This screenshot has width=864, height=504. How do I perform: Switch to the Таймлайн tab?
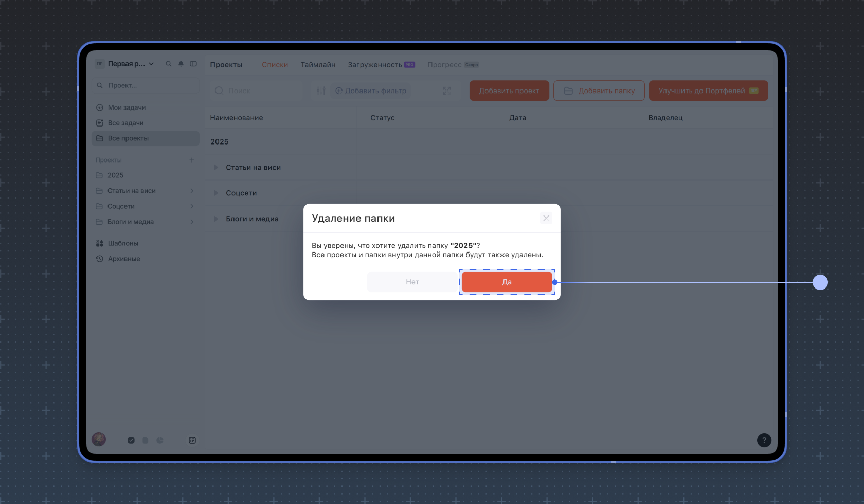(318, 65)
